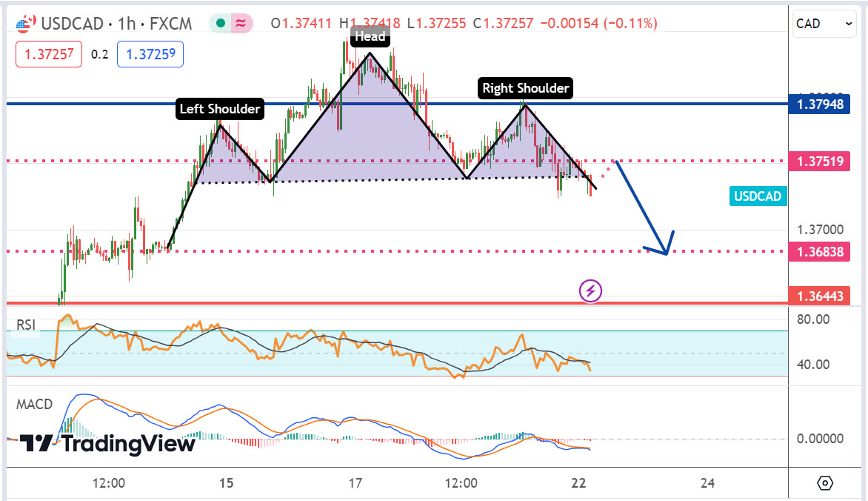Screen dimensions: 868x501
Task: Click the USDCAD · 1h · FXCM symbol title
Action: pyautogui.click(x=116, y=24)
